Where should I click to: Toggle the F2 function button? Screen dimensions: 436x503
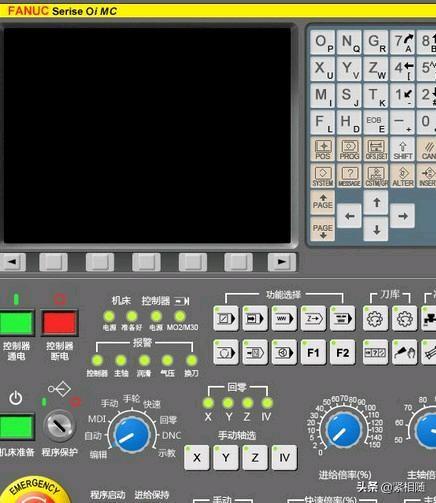[342, 352]
